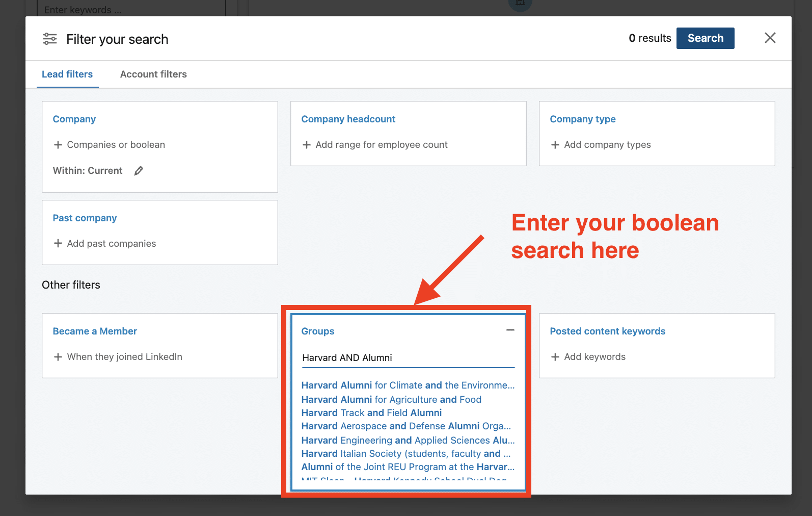Choose the Harvard Italian Society group
The height and width of the screenshot is (516, 812).
406,454
